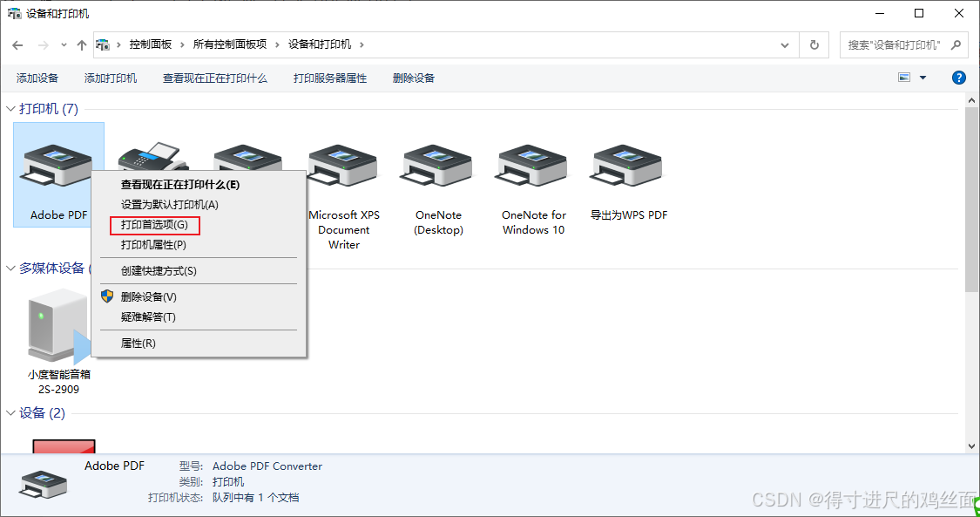The image size is (980, 517).
Task: Click the address bar devices icon
Action: coord(103,45)
